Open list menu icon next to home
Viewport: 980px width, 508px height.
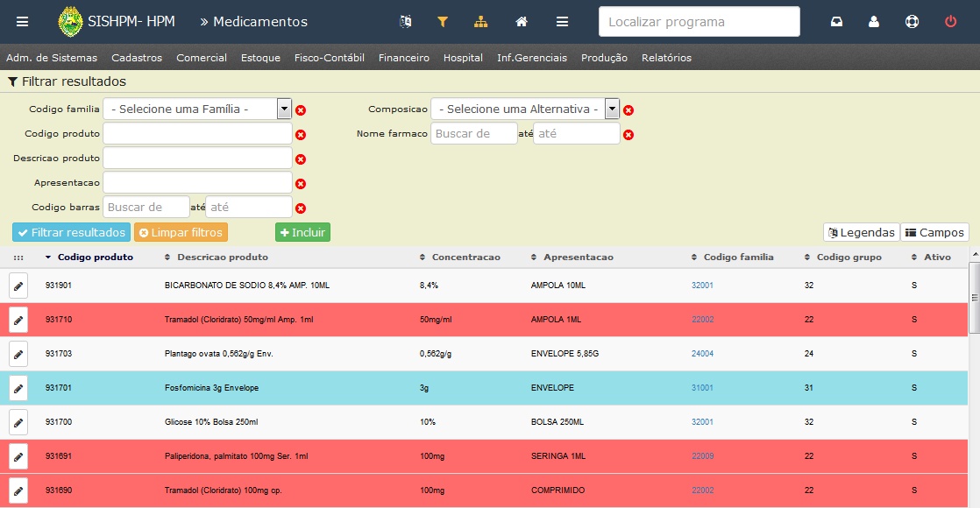(563, 22)
